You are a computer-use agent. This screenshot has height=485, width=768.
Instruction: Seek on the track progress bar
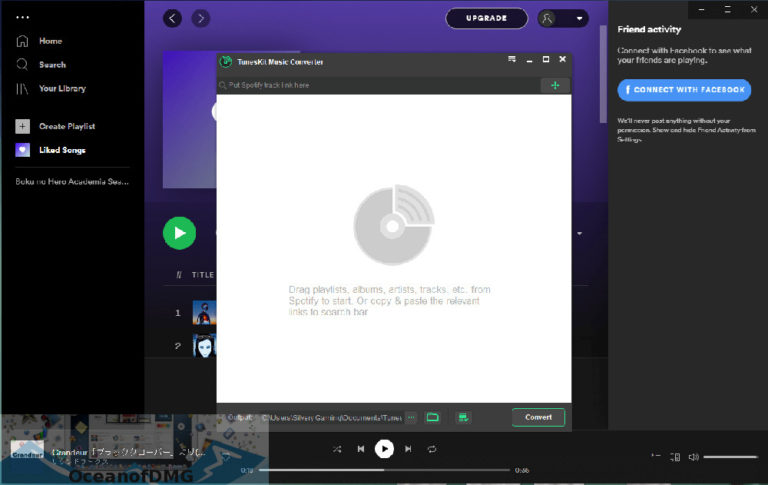tap(384, 470)
